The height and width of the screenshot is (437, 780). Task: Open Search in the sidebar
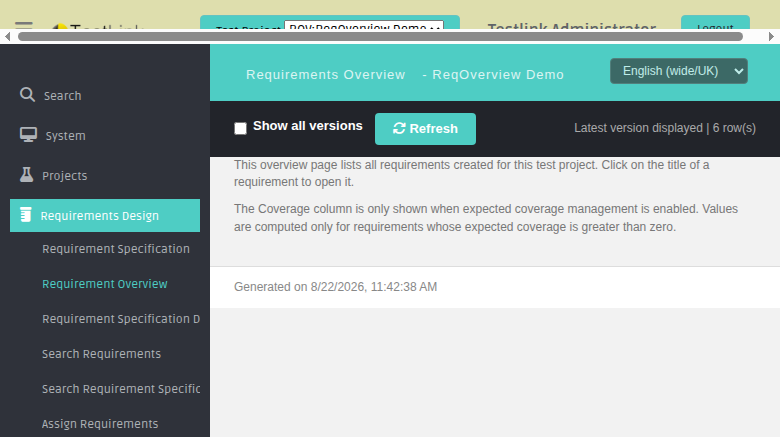[x=62, y=96]
